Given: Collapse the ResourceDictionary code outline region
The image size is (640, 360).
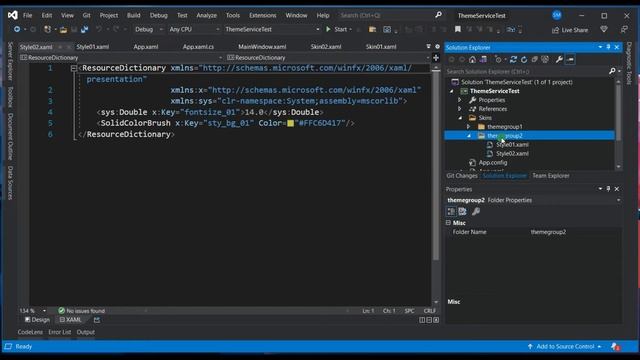Looking at the screenshot, I should coord(73,68).
